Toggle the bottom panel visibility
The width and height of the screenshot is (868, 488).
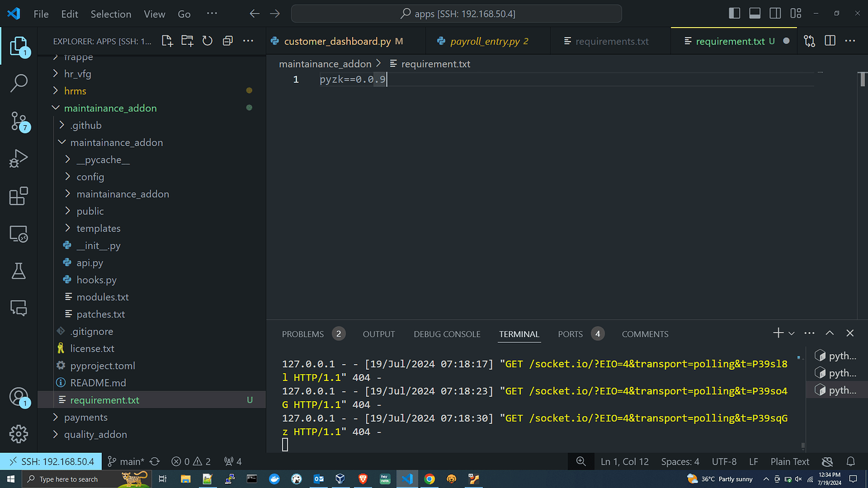click(x=754, y=13)
